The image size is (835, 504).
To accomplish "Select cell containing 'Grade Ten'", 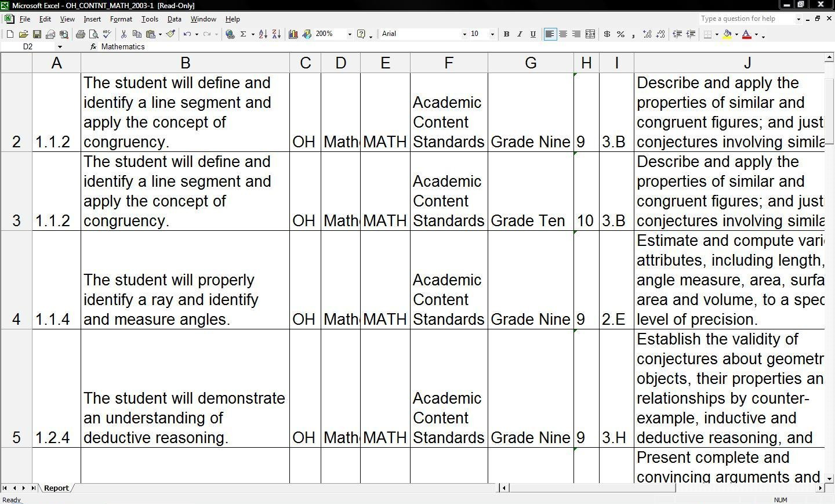I will coord(531,191).
